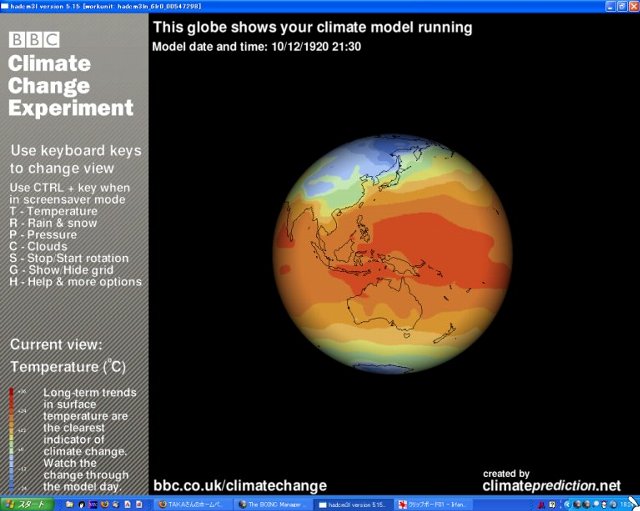640x511 pixels.
Task: Click 'S - Stop/Start rotation' key hint
Action: (69, 258)
